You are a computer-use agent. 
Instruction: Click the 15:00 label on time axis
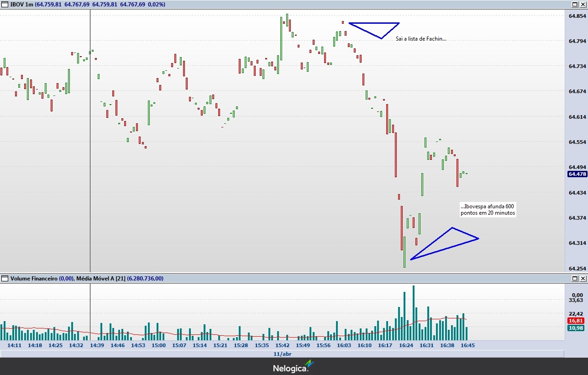[x=158, y=345]
